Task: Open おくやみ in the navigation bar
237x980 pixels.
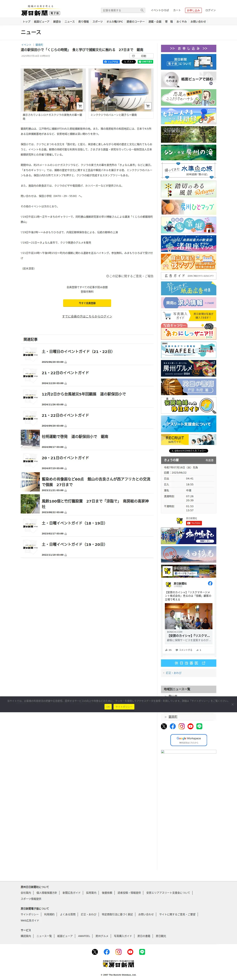Action: 182,22
